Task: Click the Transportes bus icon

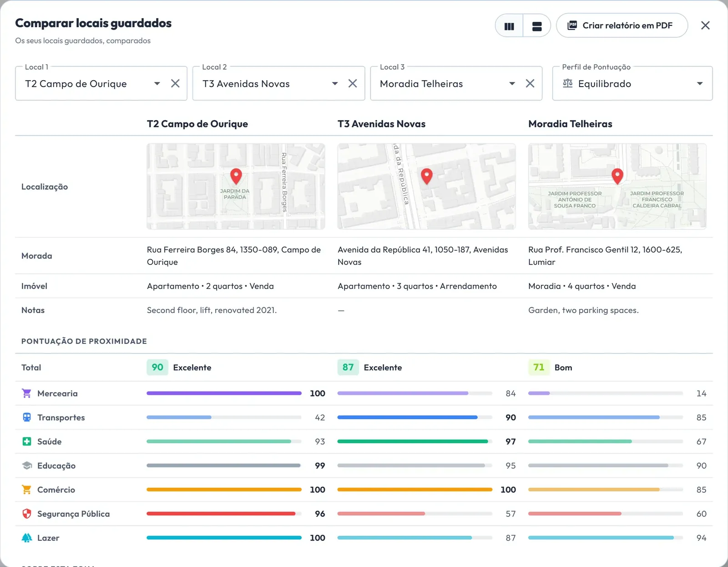Action: click(x=27, y=417)
